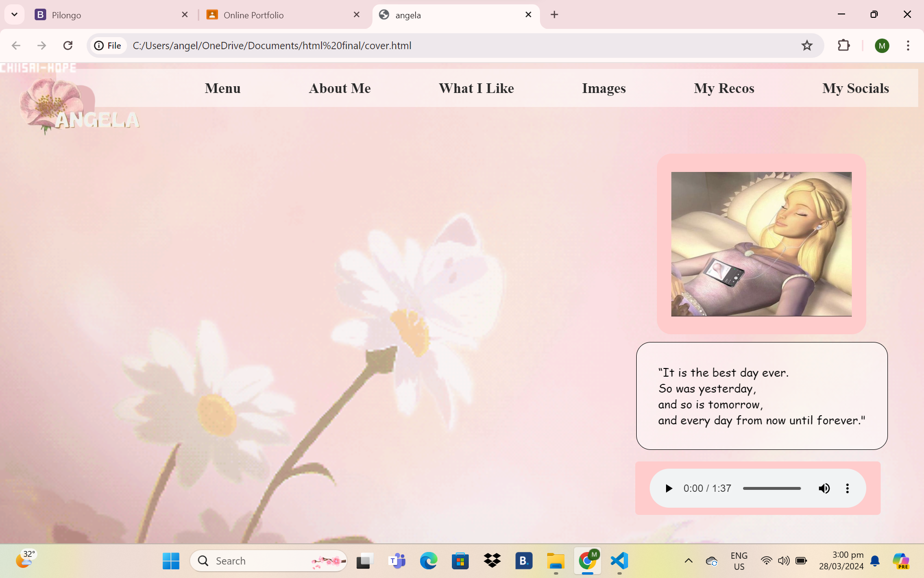Image resolution: width=924 pixels, height=578 pixels.
Task: Play the audio track
Action: click(x=668, y=488)
